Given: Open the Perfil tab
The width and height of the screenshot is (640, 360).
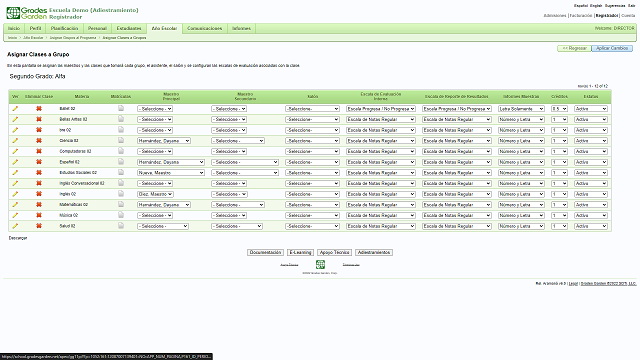Looking at the screenshot, I should point(36,29).
